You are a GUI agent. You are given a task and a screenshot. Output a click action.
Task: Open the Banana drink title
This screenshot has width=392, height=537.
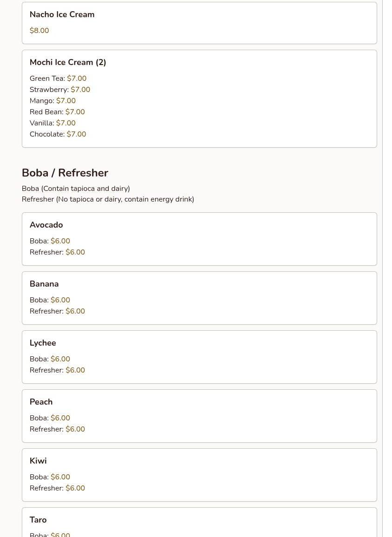[44, 284]
